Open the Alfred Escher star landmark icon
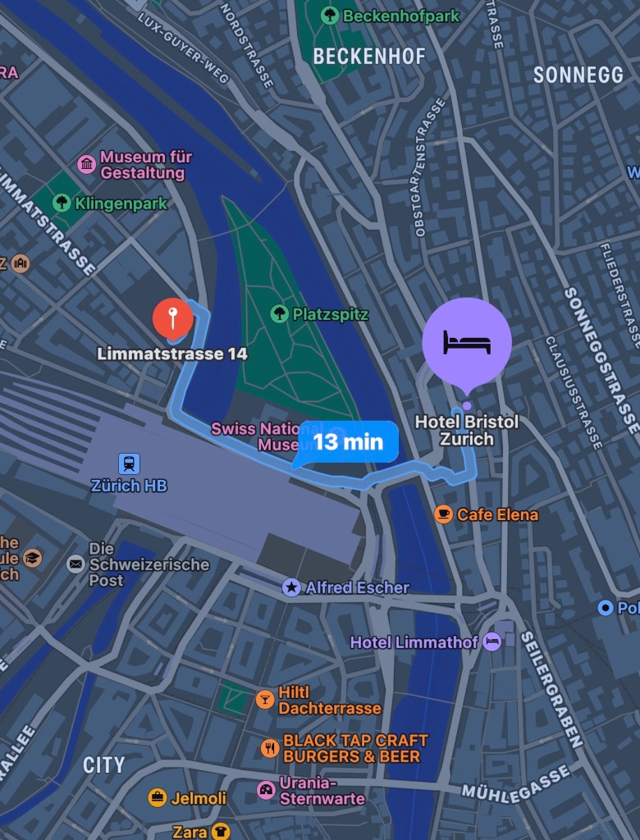Image resolution: width=640 pixels, height=840 pixels. [291, 587]
